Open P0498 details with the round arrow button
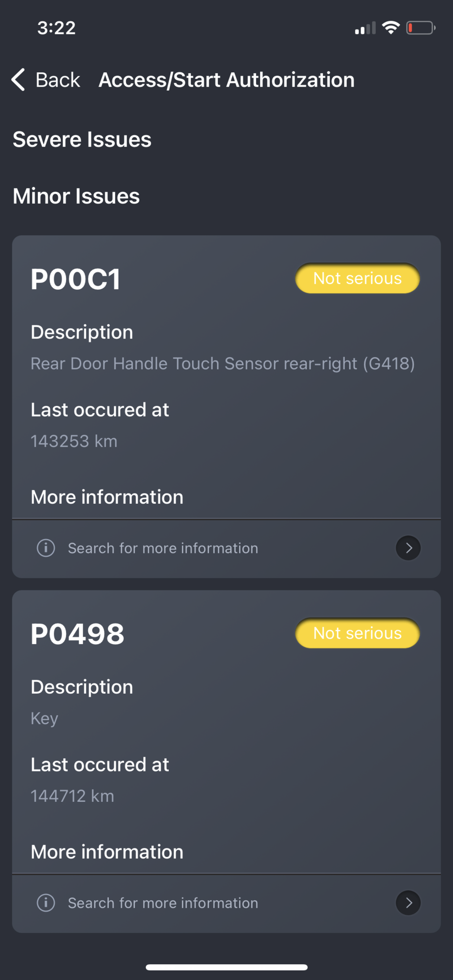453x980 pixels. (408, 902)
